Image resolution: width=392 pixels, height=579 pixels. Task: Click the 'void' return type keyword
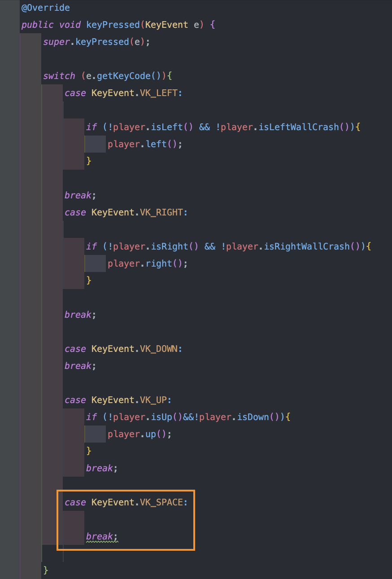pyautogui.click(x=70, y=25)
